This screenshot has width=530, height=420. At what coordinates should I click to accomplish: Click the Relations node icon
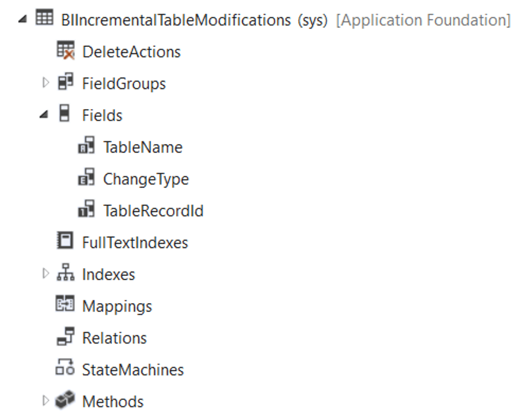point(65,338)
